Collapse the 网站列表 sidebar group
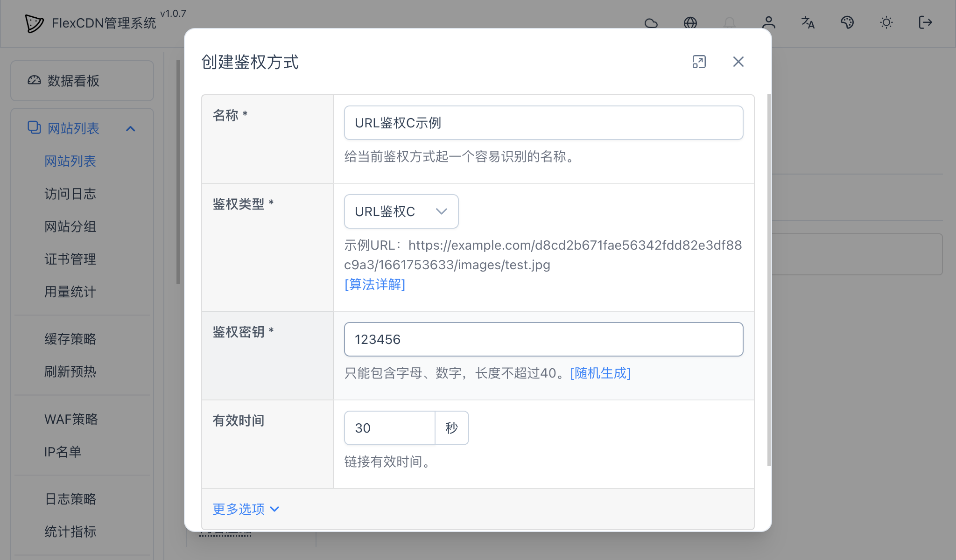The image size is (956, 560). coord(132,129)
